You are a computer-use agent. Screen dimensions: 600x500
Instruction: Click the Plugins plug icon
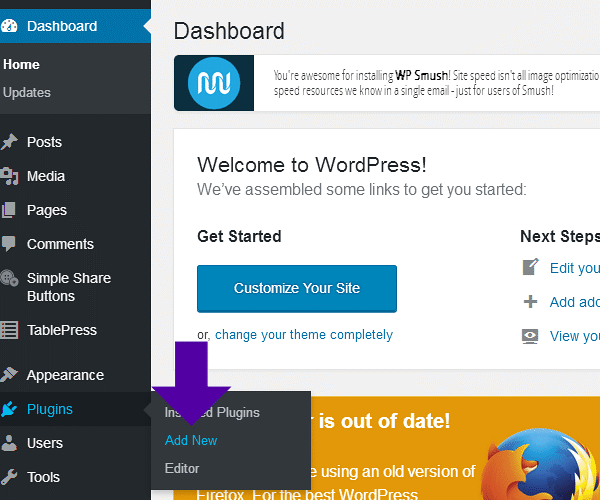(x=8, y=409)
